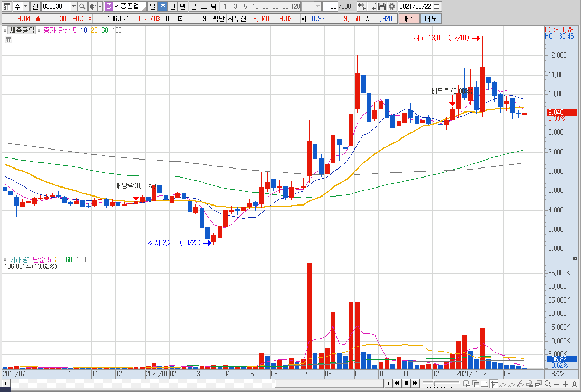Select the yearly (년) chart period

coord(182,6)
